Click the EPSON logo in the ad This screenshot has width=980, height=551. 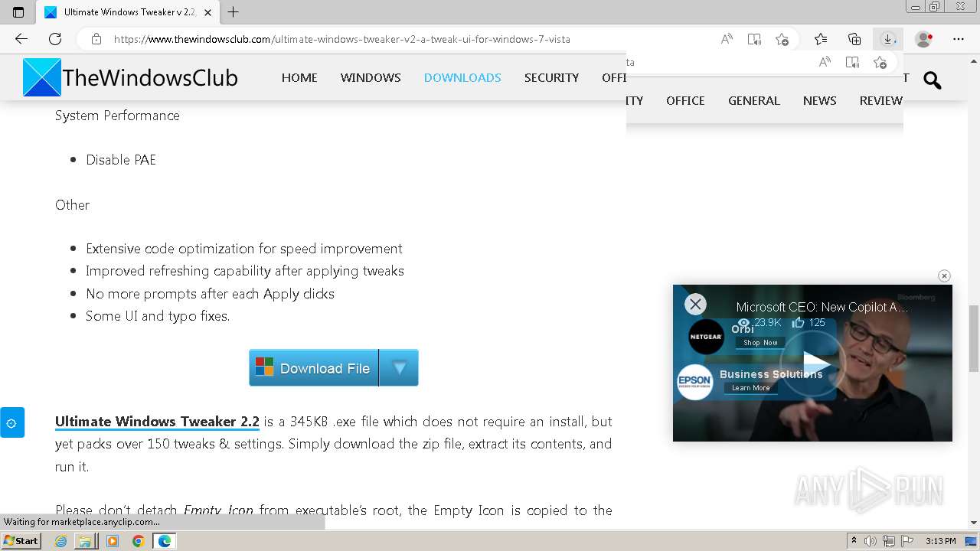coord(694,383)
